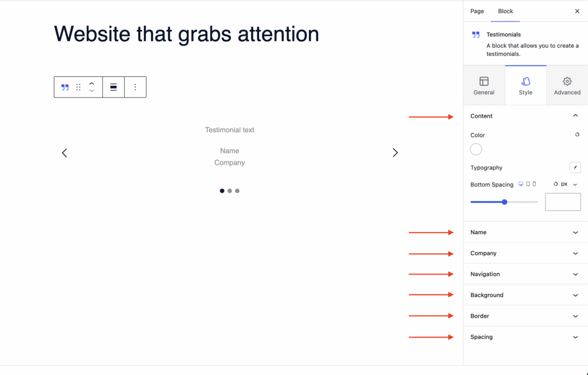
Task: Click the Testimonials quote block icon in toolbar
Action: tap(65, 87)
